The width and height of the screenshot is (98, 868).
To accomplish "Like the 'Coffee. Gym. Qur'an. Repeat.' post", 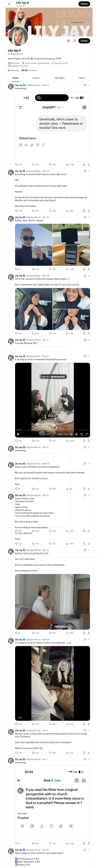I will tap(50, 269).
